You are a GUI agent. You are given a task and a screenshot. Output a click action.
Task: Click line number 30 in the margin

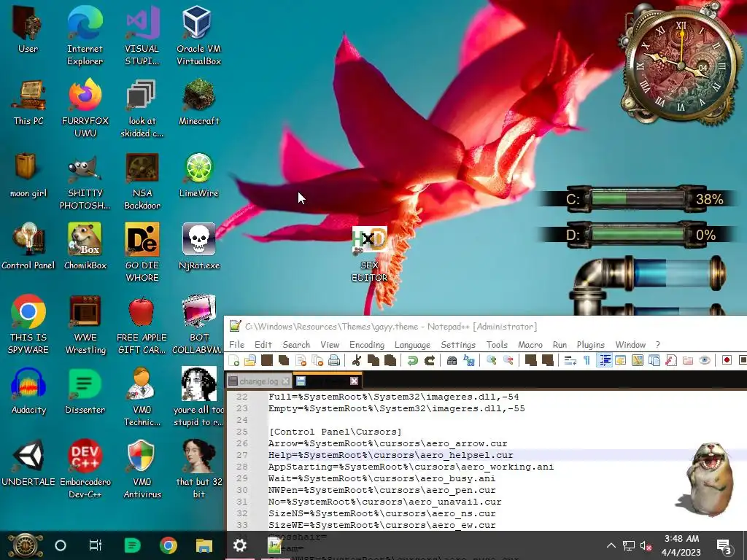coord(242,490)
